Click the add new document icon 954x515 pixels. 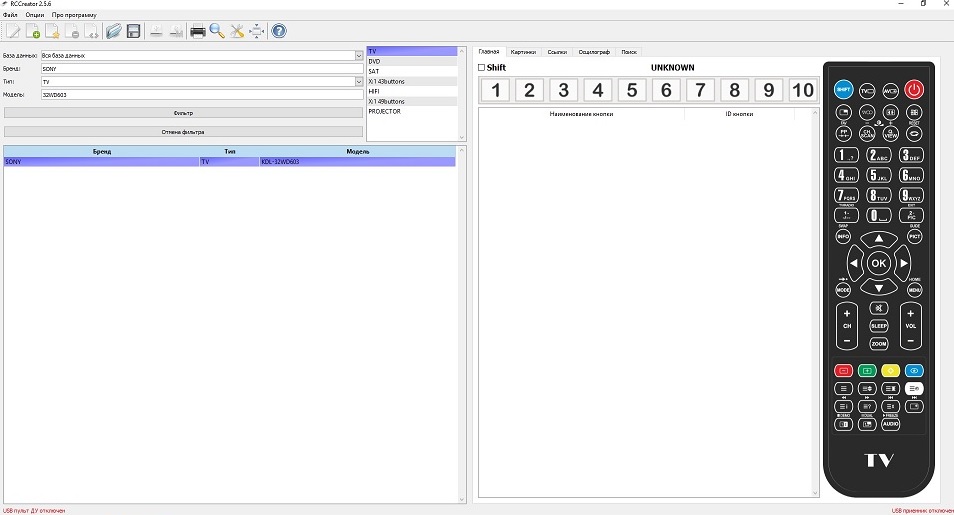tap(33, 31)
